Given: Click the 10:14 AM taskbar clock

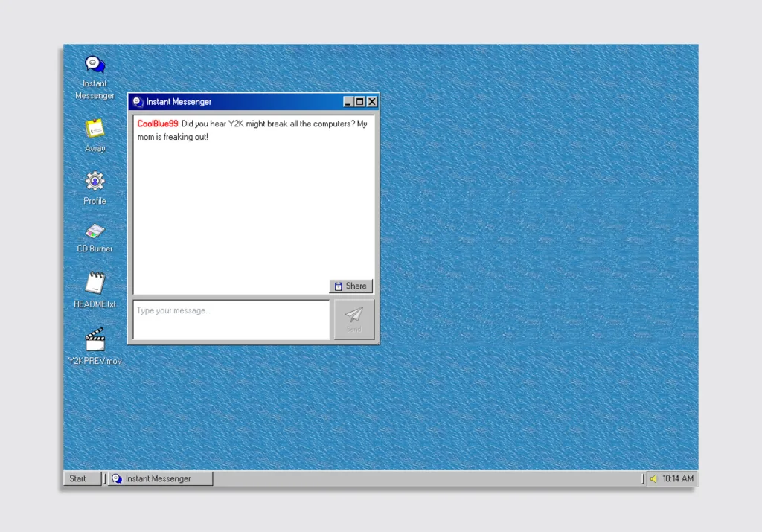Looking at the screenshot, I should tap(677, 479).
